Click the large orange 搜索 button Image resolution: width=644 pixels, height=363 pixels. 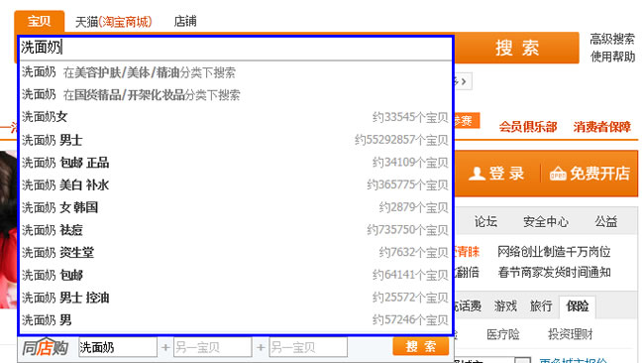click(516, 48)
